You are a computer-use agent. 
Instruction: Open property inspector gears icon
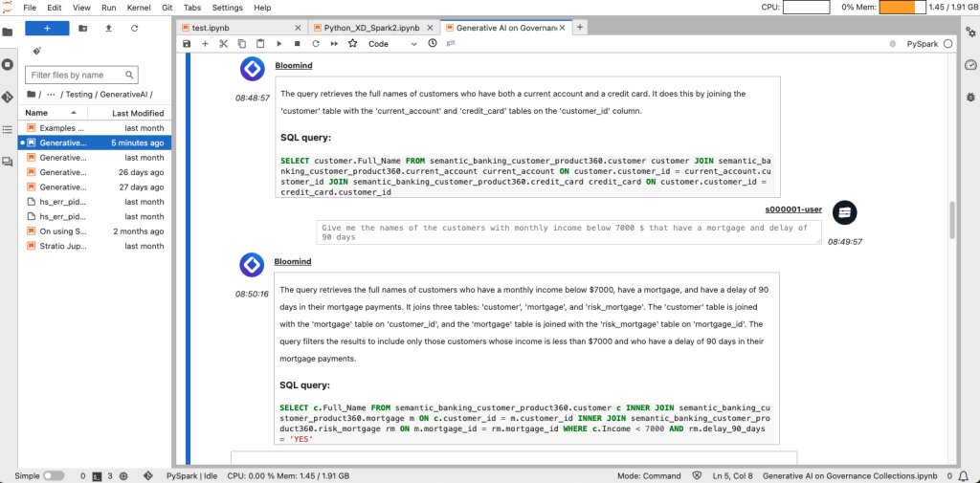970,64
